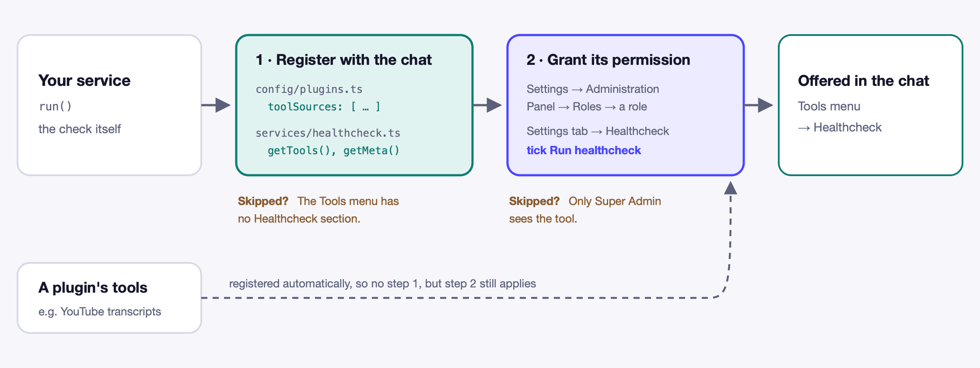Screen dimensions: 980x368
Task: Click the A plugin's tools box title
Action: point(93,287)
